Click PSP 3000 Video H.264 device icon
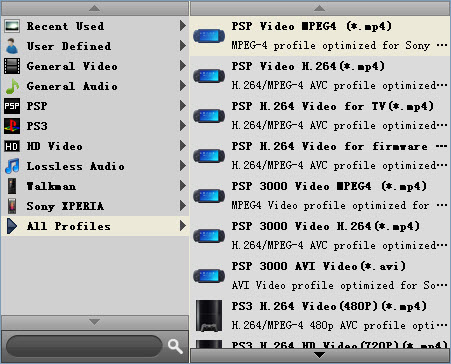The height and width of the screenshot is (364, 451). (209, 236)
